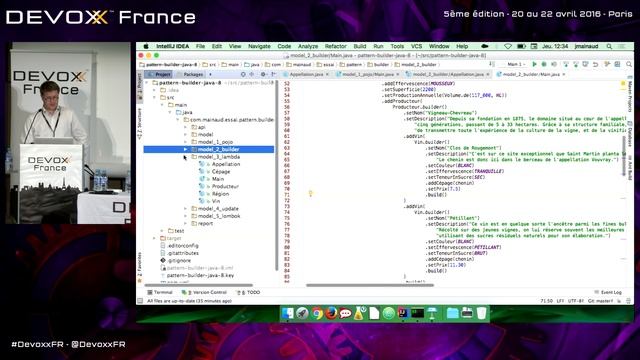The image size is (640, 360).
Task: Click the Wi-Fi icon in menu bar
Action: [x=508, y=47]
